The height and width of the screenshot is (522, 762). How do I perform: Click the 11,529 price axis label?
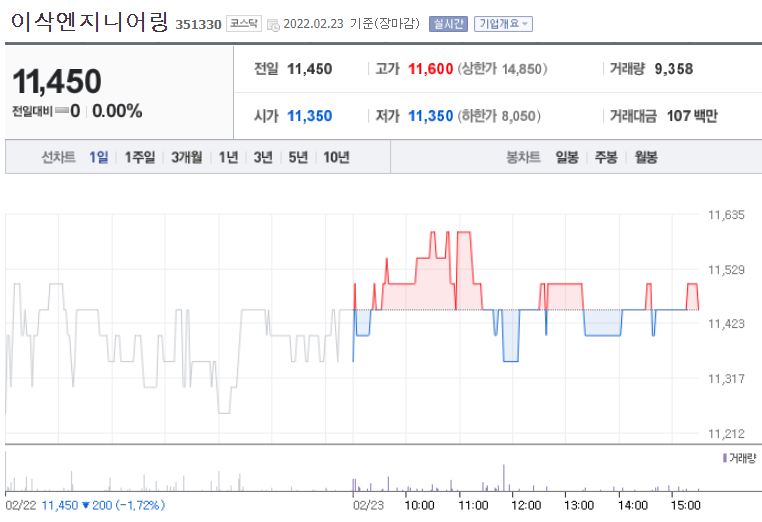pyautogui.click(x=726, y=270)
